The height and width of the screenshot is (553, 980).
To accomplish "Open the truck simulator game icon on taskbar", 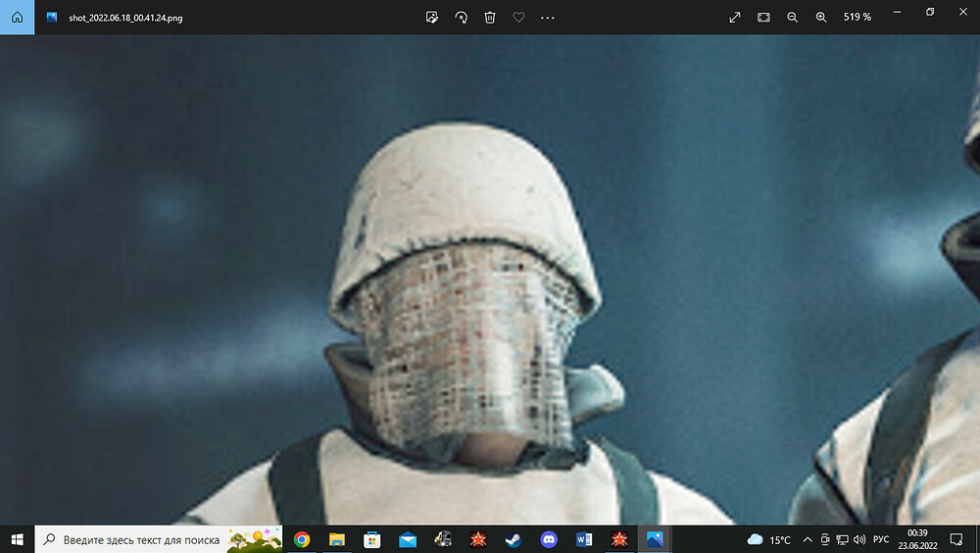I will 443,539.
